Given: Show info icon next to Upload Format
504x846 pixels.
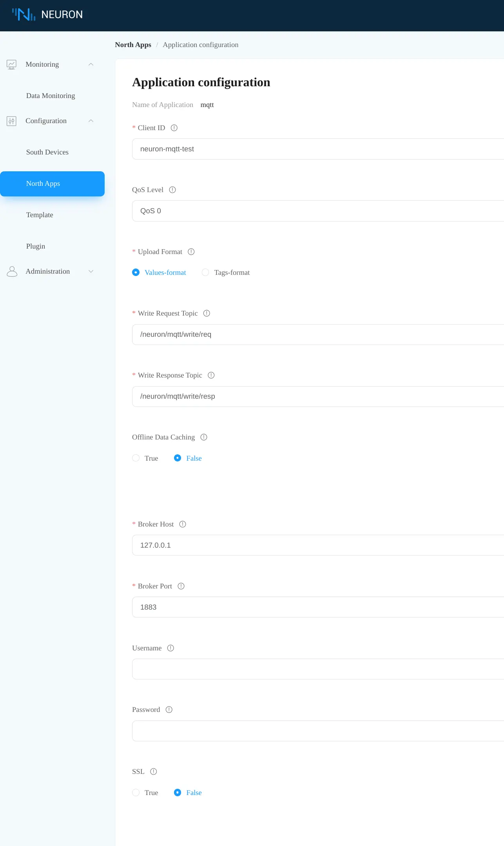Looking at the screenshot, I should point(191,252).
